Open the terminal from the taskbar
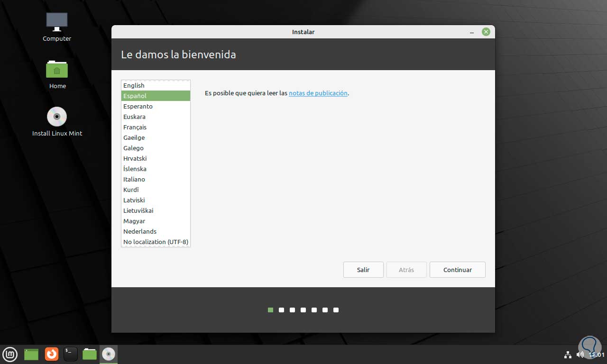 71,354
